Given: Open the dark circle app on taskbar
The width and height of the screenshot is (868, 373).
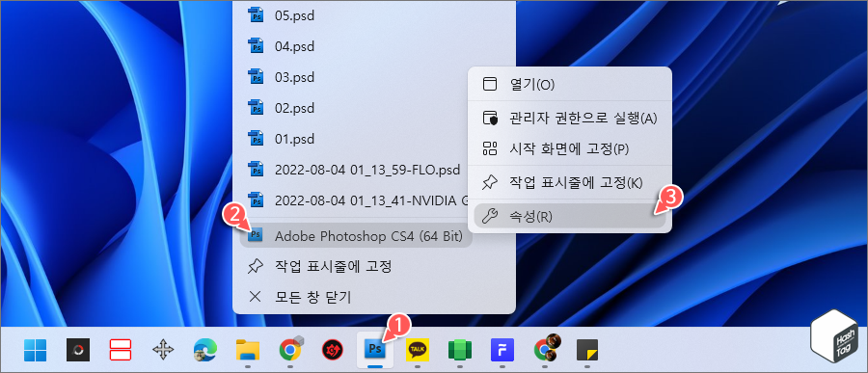Looking at the screenshot, I should (78, 350).
